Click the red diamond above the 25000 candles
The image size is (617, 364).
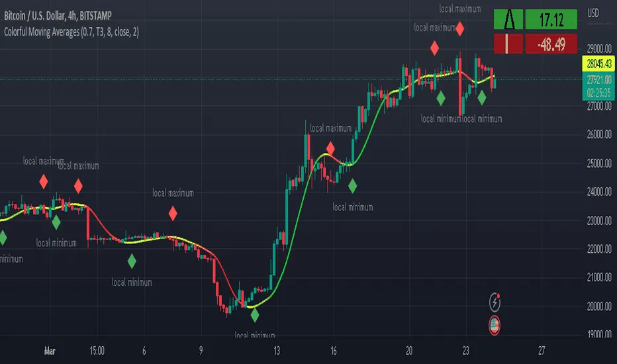(x=330, y=148)
